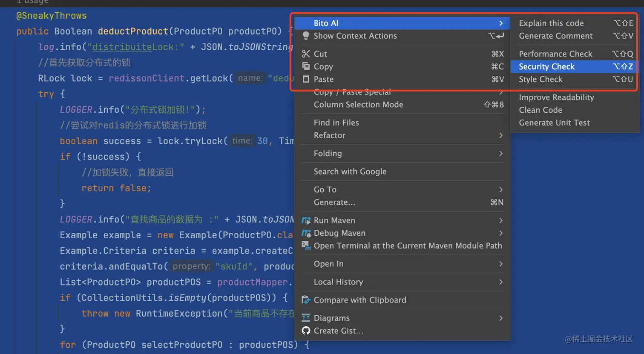This screenshot has height=354, width=644.
Task: Open the Open In menu entry
Action: tap(402, 264)
